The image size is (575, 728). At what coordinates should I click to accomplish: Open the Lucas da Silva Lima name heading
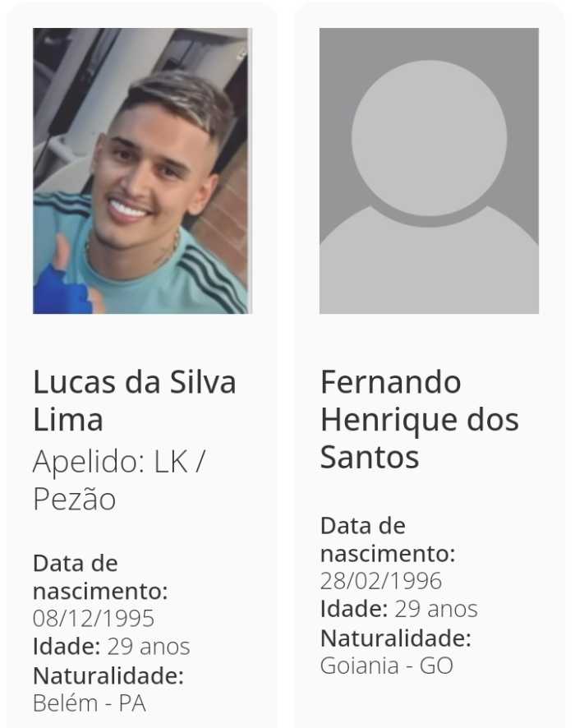click(134, 400)
